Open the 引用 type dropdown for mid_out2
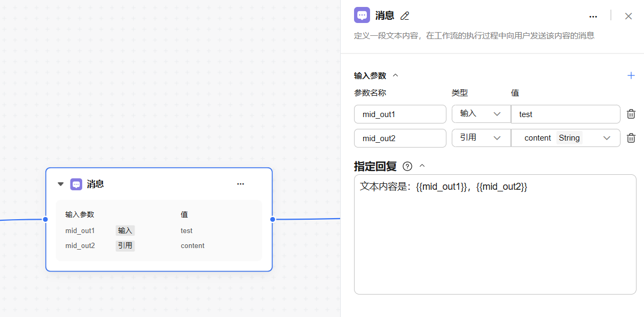Screen dimensions: 644x317 point(481,138)
